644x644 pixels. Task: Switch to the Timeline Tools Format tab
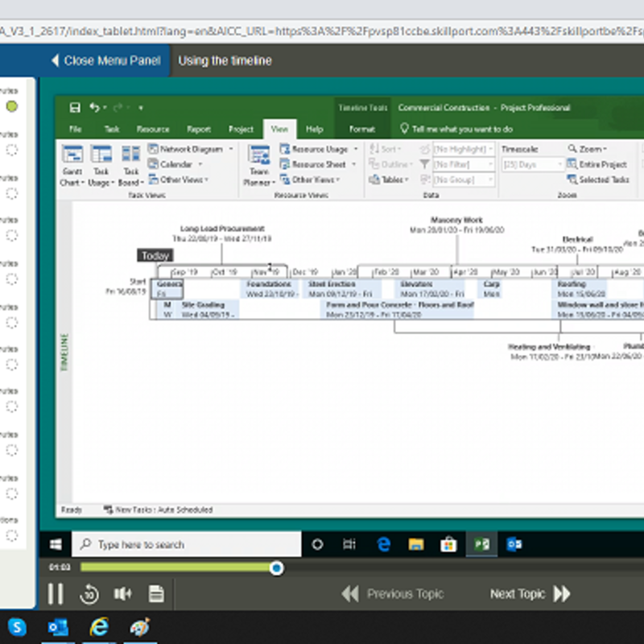click(361, 129)
